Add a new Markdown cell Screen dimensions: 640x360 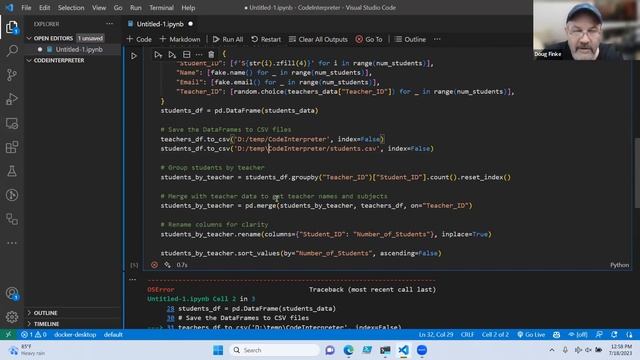pyautogui.click(x=180, y=39)
